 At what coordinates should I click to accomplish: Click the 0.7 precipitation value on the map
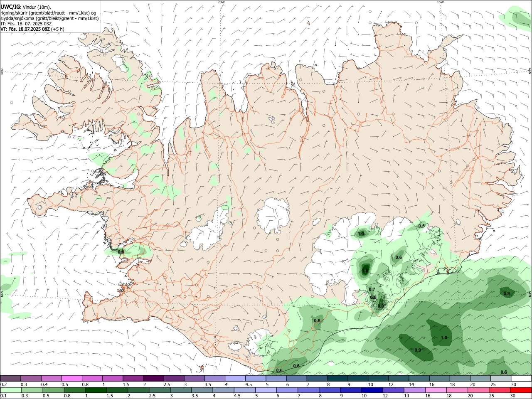click(x=372, y=290)
